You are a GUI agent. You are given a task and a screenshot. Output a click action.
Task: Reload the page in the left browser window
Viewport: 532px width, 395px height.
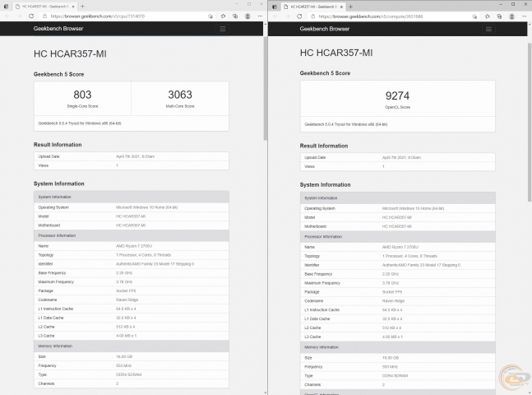(x=31, y=16)
